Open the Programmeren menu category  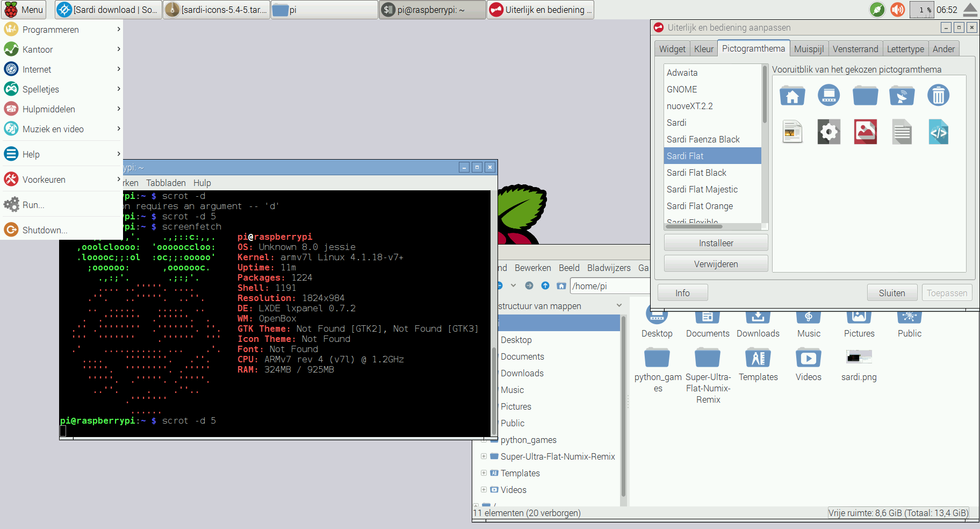(61, 30)
